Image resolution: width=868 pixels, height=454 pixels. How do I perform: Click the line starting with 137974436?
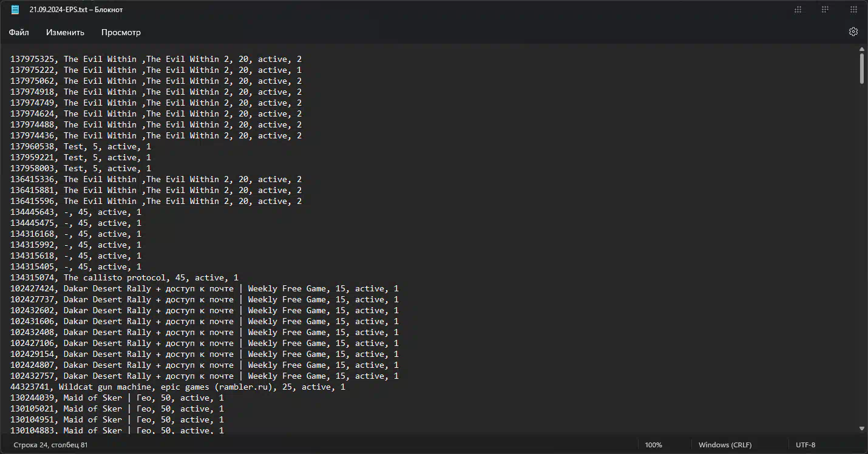[x=156, y=135]
